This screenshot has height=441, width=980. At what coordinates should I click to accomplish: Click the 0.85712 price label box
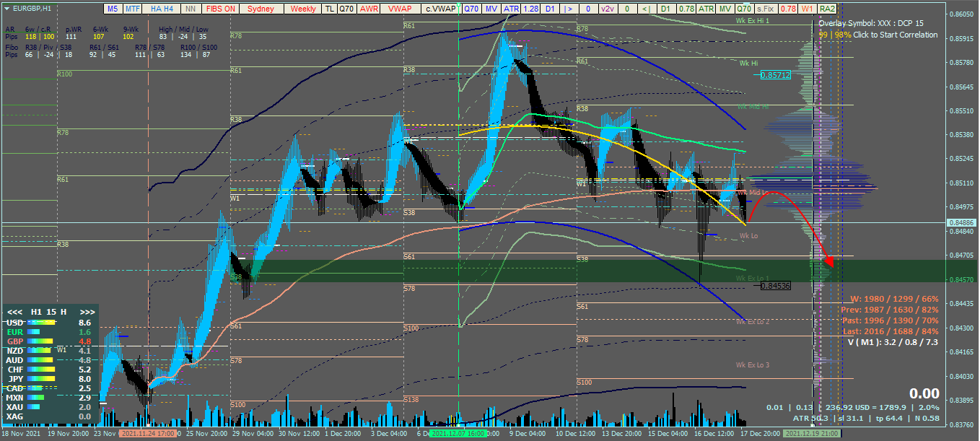(776, 75)
